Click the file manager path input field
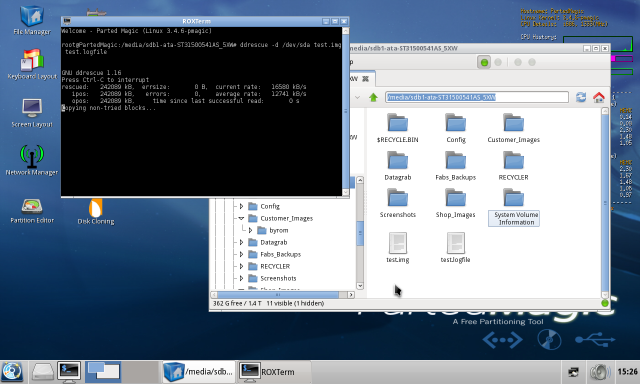640x384 pixels. tap(477, 97)
